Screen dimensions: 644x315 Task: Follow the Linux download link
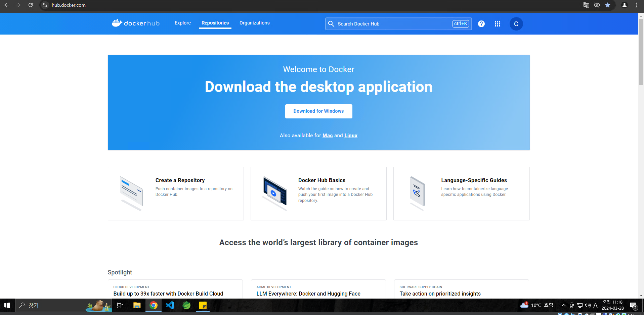[351, 136]
